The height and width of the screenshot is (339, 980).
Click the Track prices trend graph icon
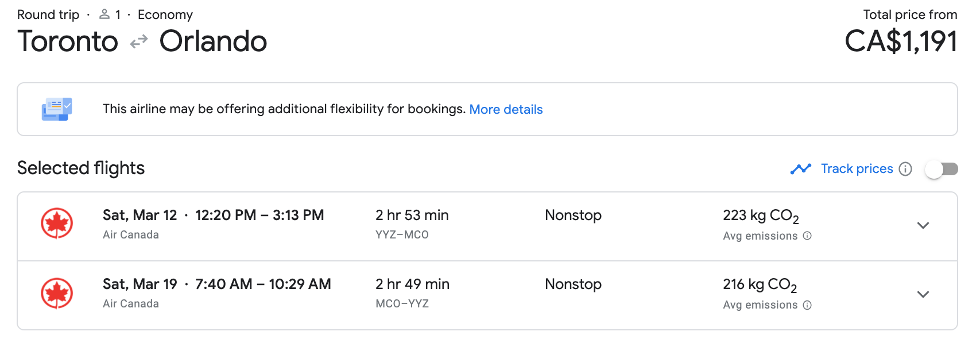point(800,169)
